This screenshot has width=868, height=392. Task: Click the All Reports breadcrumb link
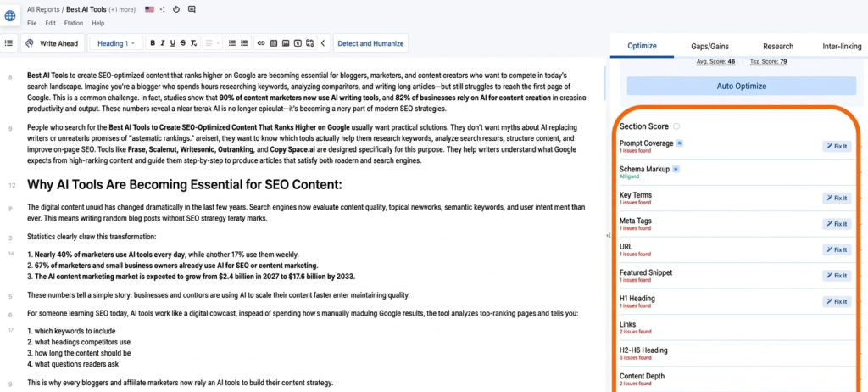pos(44,9)
